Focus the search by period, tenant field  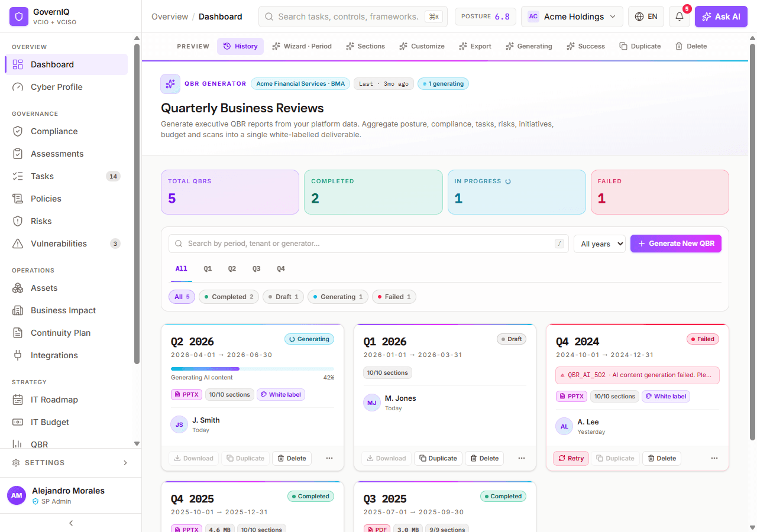pyautogui.click(x=368, y=244)
